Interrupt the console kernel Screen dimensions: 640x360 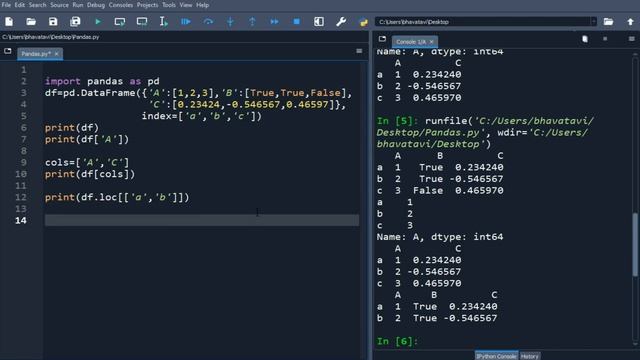(605, 39)
